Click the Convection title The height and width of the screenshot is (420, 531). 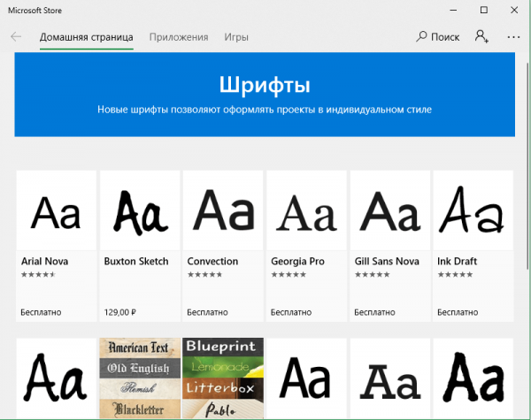212,261
